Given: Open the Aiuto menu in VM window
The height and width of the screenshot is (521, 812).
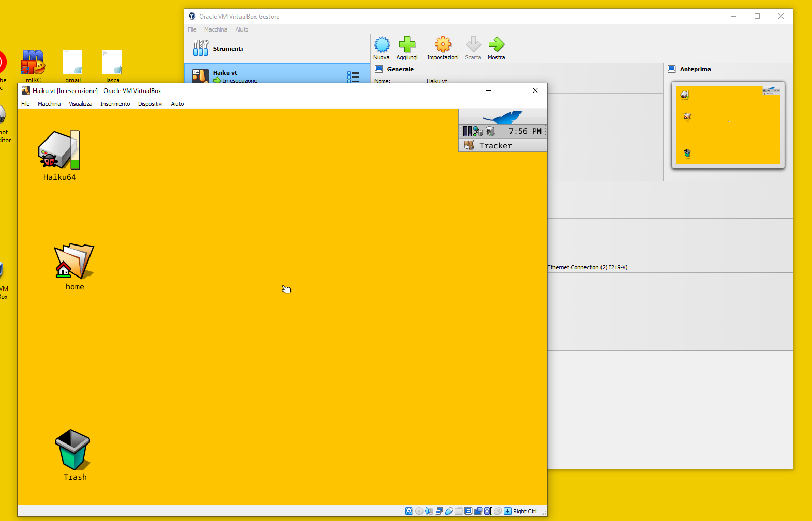Looking at the screenshot, I should click(x=177, y=104).
